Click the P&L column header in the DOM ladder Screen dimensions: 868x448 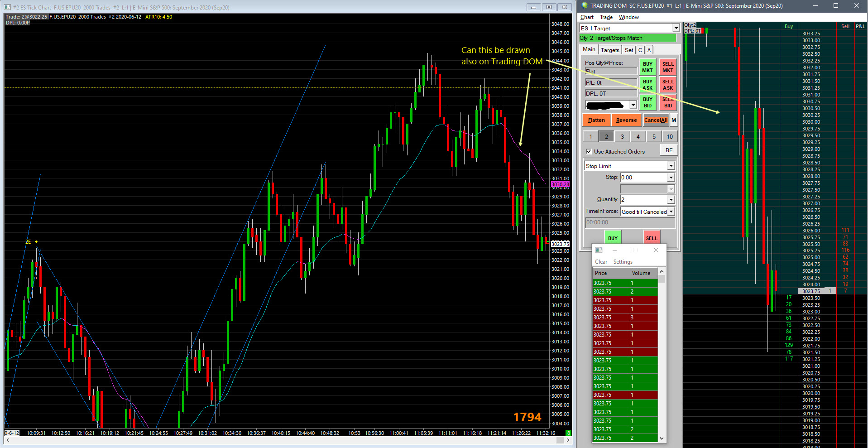click(x=860, y=26)
